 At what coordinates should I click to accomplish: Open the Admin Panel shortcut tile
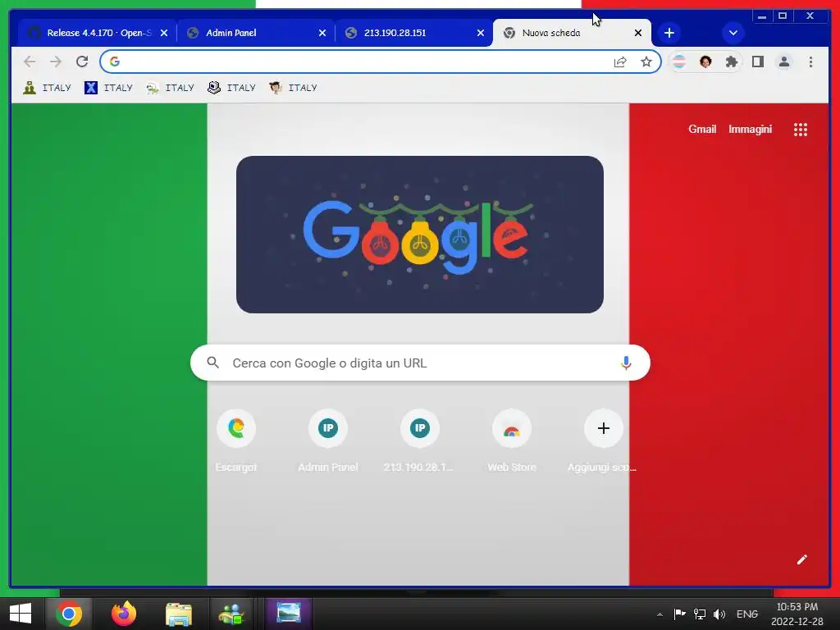tap(328, 441)
